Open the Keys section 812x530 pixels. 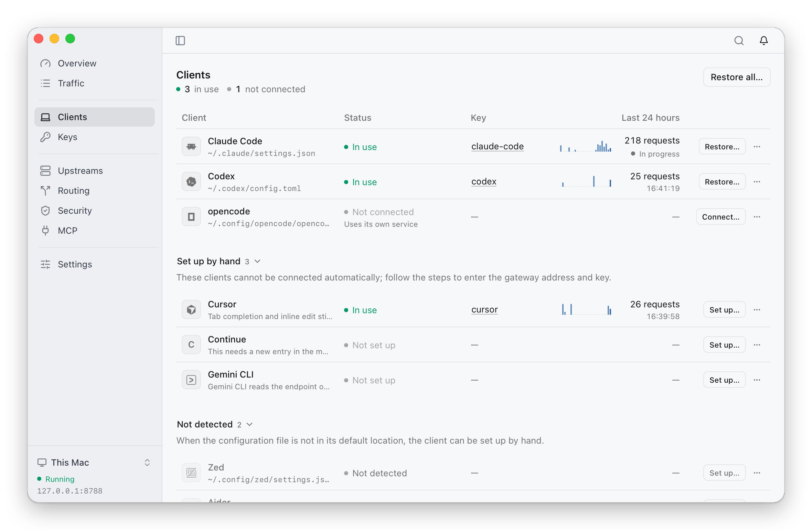[x=95, y=137]
